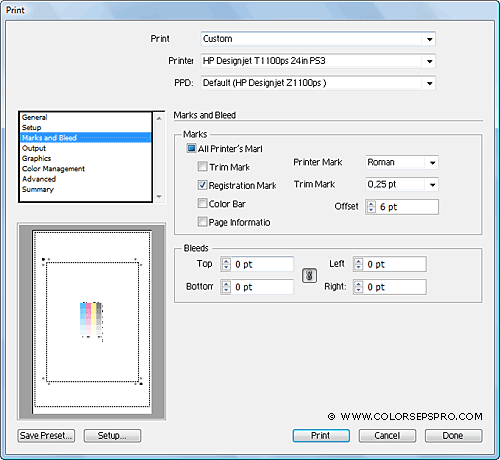
Task: Click the Bottom bleed stepper arrows
Action: 226,287
